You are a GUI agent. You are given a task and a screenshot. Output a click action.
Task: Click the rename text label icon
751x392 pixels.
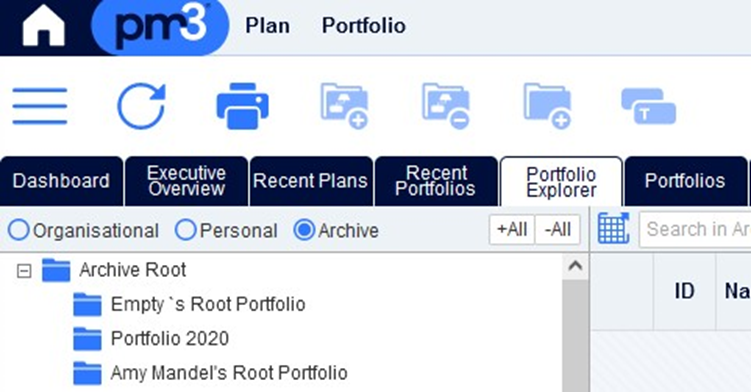[x=649, y=106]
